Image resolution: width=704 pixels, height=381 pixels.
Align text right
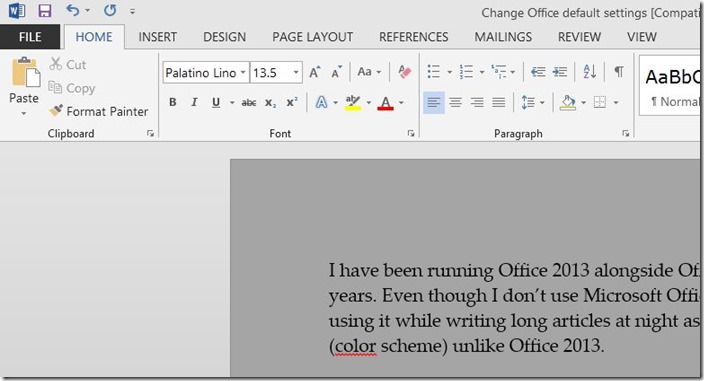[477, 103]
